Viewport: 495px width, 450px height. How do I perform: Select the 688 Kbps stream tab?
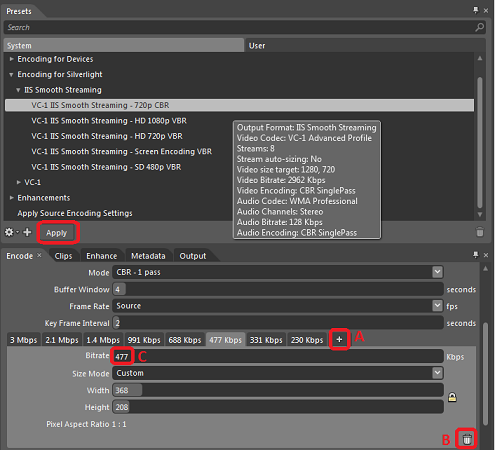[185, 340]
